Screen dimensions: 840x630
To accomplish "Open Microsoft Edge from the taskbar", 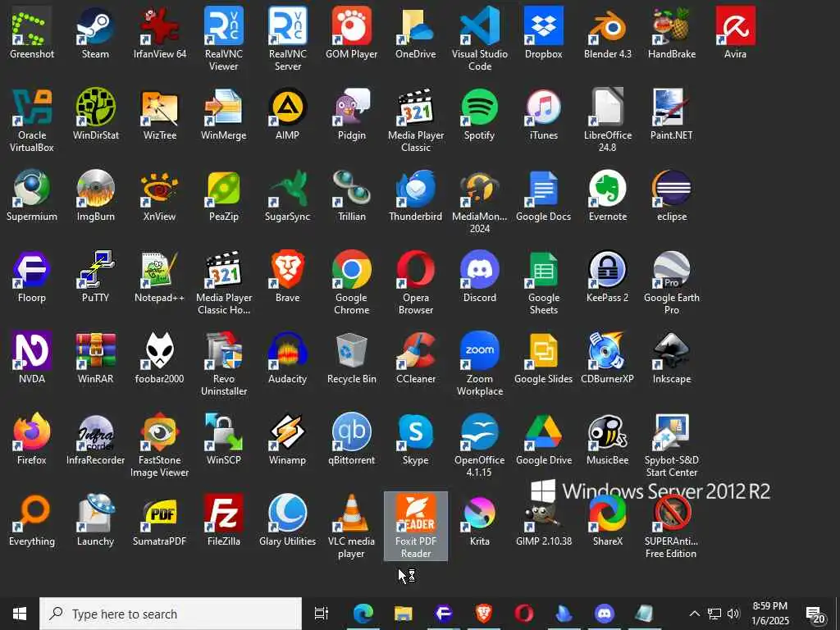I will pyautogui.click(x=363, y=614).
